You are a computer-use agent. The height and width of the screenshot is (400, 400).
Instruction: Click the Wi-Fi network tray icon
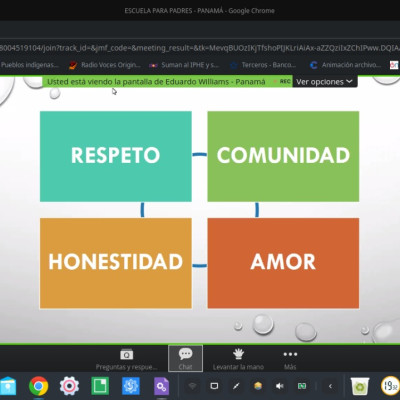pos(192,386)
